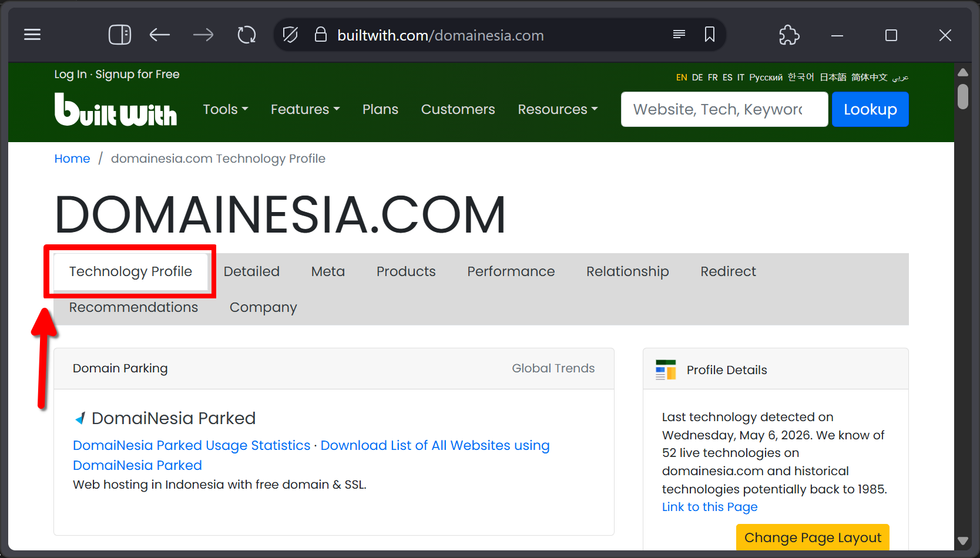Switch to the Performance tab
The width and height of the screenshot is (980, 558).
click(x=511, y=271)
